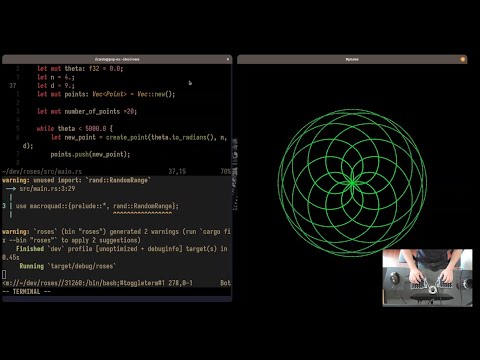Click the 'Finished `dev` profile' line
The height and width of the screenshot is (360, 480).
pyautogui.click(x=122, y=249)
